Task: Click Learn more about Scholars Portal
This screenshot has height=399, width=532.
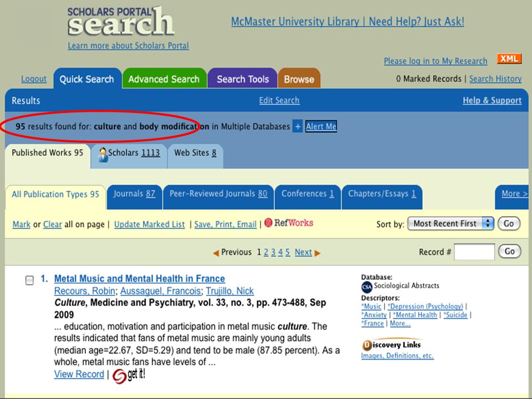Action: pos(128,45)
